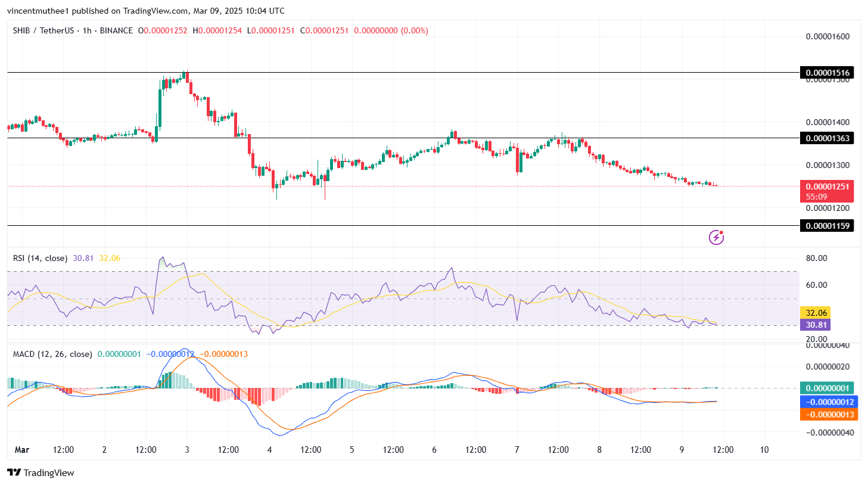Select the MACD (12, 26, close) indicator title
Screen dimensions: 868x485
pyautogui.click(x=52, y=354)
